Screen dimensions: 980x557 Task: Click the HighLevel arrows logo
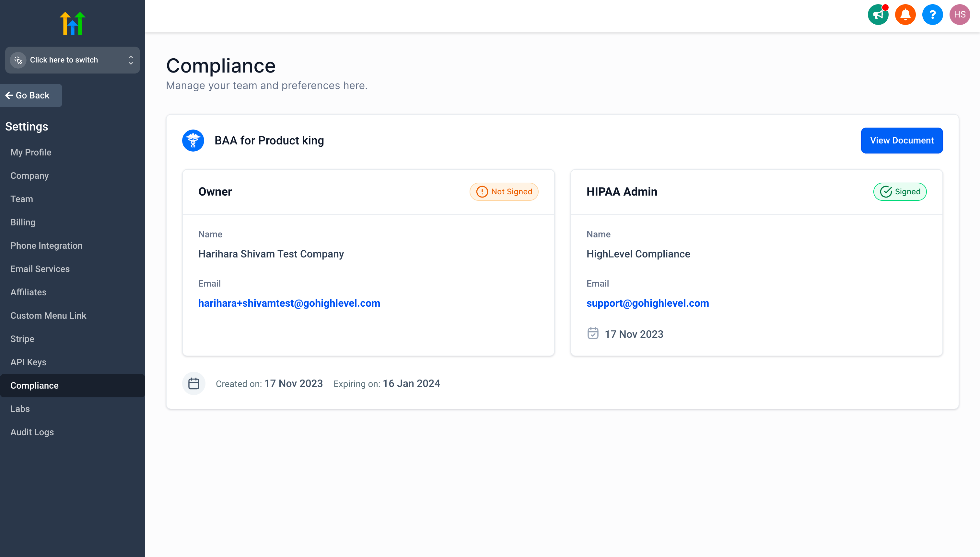click(x=72, y=23)
